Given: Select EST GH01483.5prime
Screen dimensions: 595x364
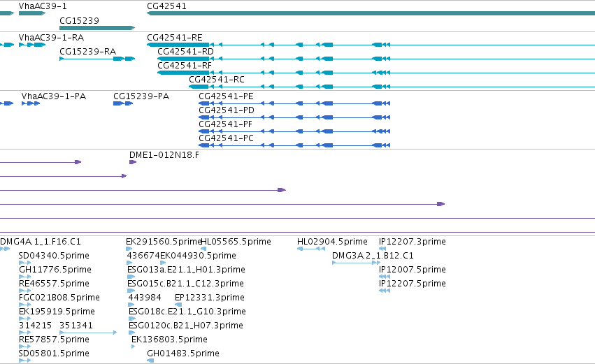Looking at the screenshot, I should pyautogui.click(x=183, y=354).
